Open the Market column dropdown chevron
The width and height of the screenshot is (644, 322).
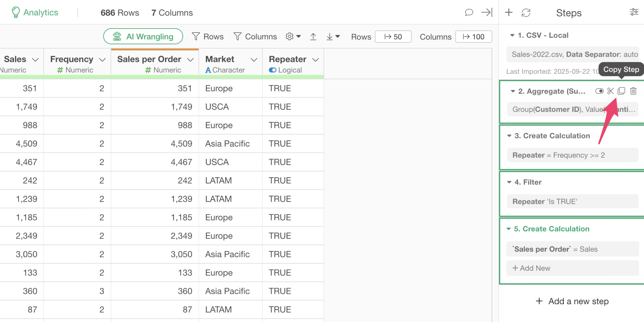coord(254,60)
